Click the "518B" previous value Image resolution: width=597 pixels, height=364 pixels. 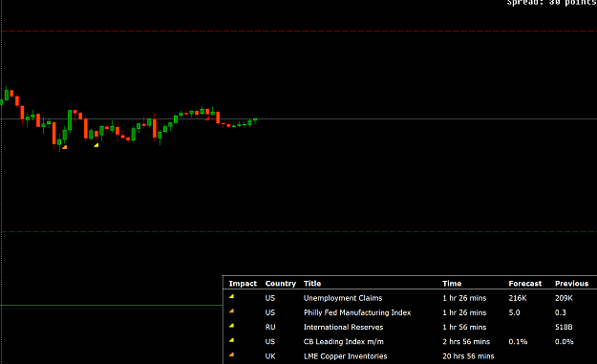pos(564,327)
